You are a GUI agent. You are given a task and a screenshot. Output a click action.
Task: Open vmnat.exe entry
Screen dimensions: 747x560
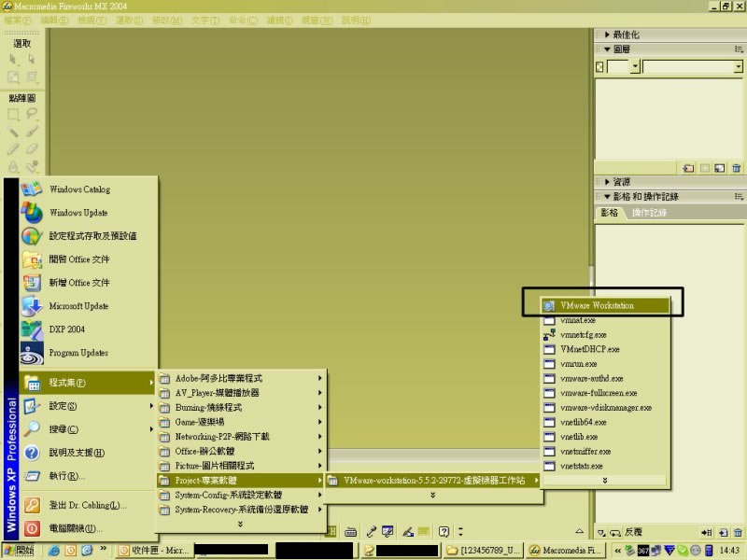click(x=605, y=320)
